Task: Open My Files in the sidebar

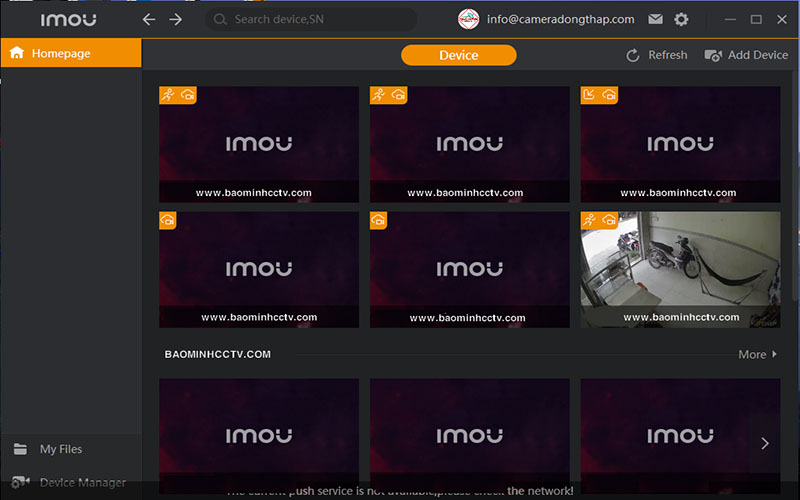Action: (x=71, y=449)
